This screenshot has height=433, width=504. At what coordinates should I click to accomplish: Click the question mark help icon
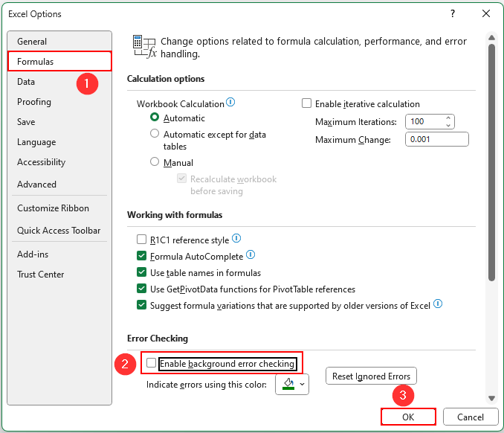tap(453, 13)
